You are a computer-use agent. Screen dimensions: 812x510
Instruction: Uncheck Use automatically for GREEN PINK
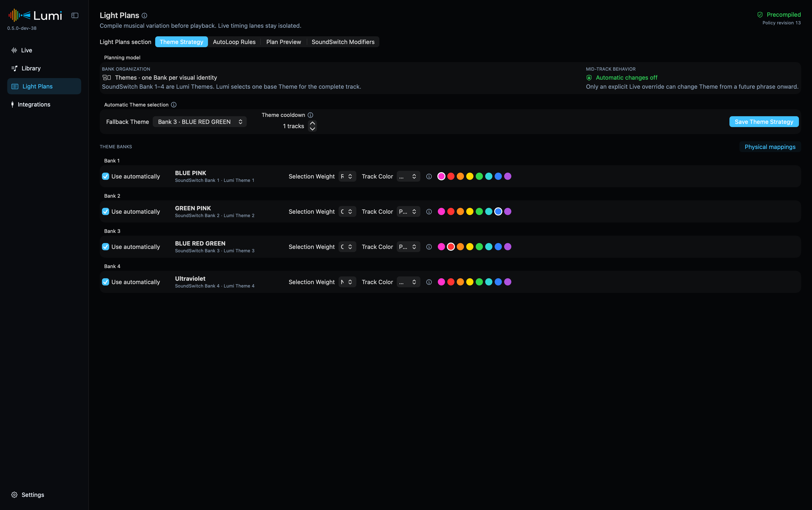[106, 211]
